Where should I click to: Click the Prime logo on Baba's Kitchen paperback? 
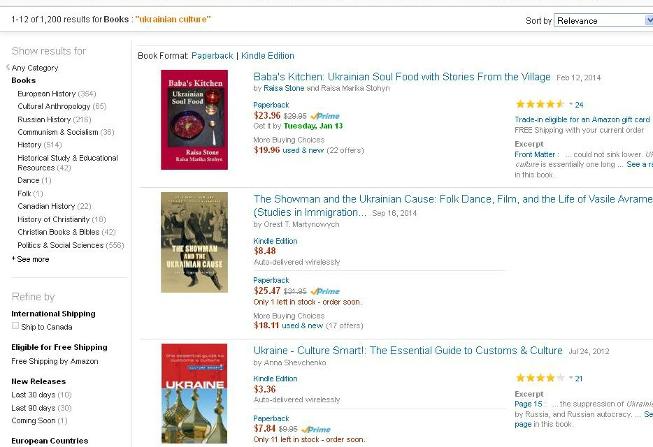(x=325, y=116)
